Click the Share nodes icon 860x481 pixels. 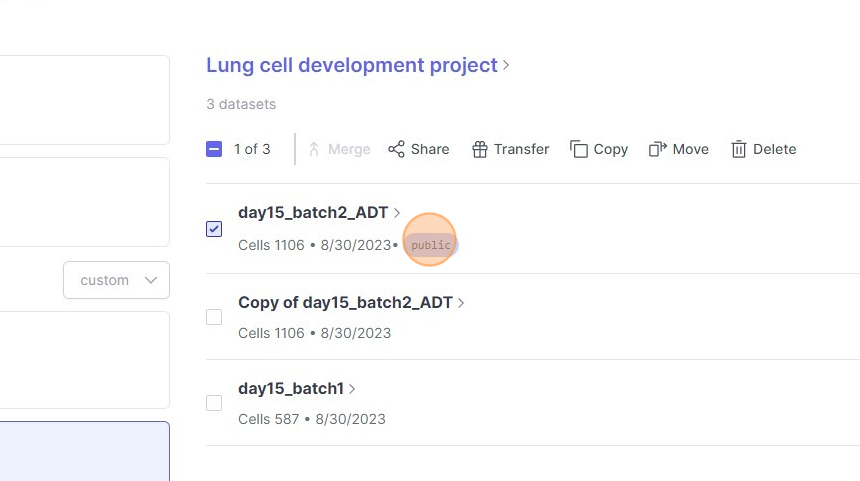397,149
